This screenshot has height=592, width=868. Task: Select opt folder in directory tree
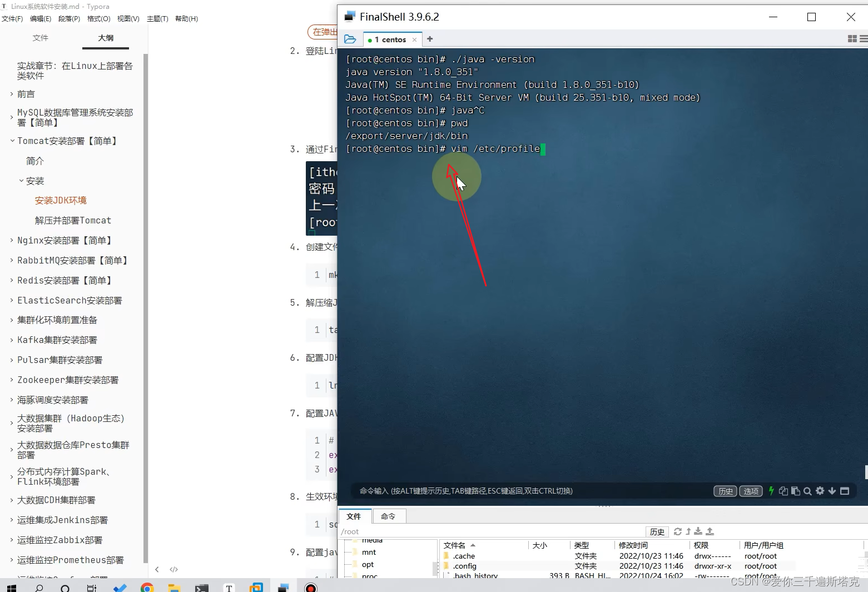(368, 564)
